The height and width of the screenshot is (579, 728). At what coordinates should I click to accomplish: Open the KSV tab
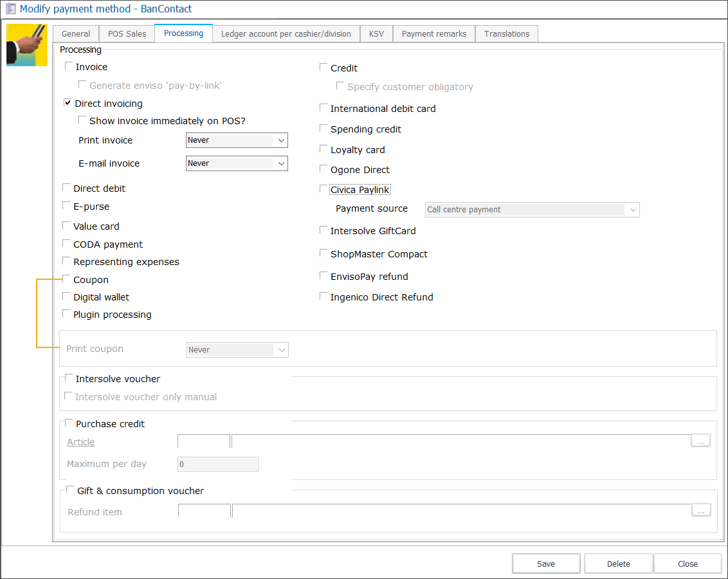(x=376, y=33)
